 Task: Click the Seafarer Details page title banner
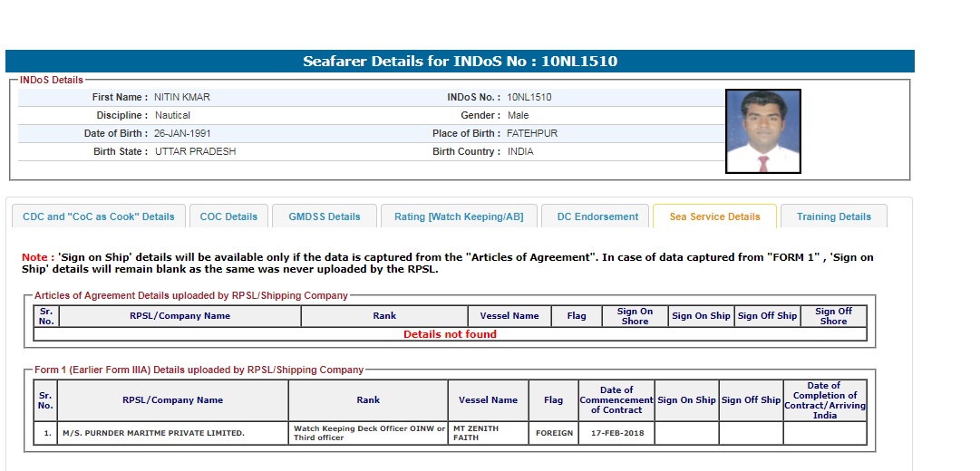coord(460,62)
